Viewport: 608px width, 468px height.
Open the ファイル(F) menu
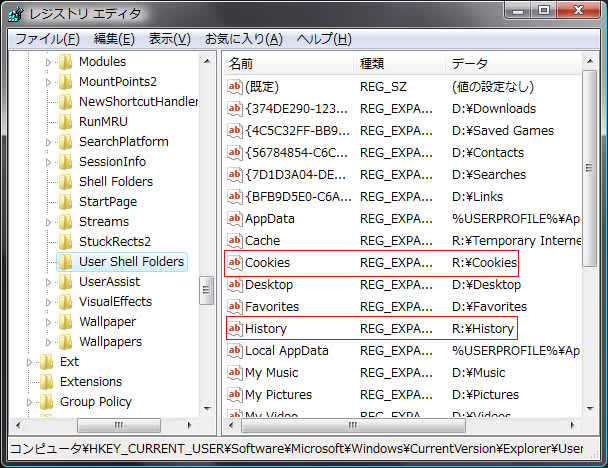click(x=47, y=39)
